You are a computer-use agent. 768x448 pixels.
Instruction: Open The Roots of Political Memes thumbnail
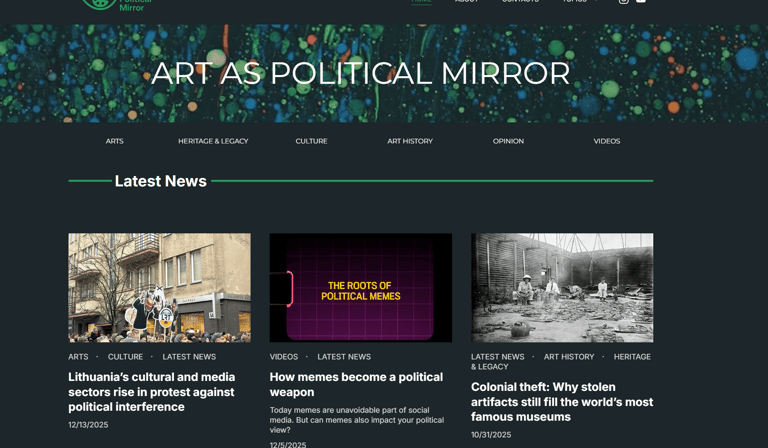361,287
